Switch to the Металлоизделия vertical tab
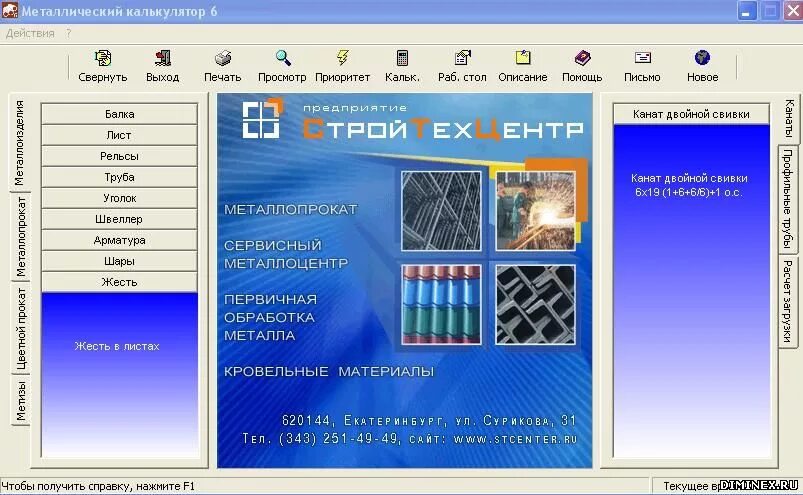Screen dimensions: 803x495 click(x=19, y=143)
